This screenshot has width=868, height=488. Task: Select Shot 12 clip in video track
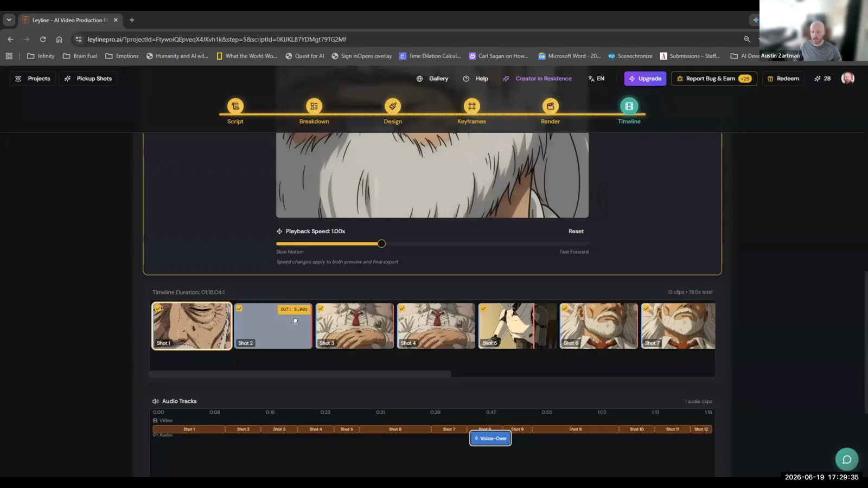701,429
